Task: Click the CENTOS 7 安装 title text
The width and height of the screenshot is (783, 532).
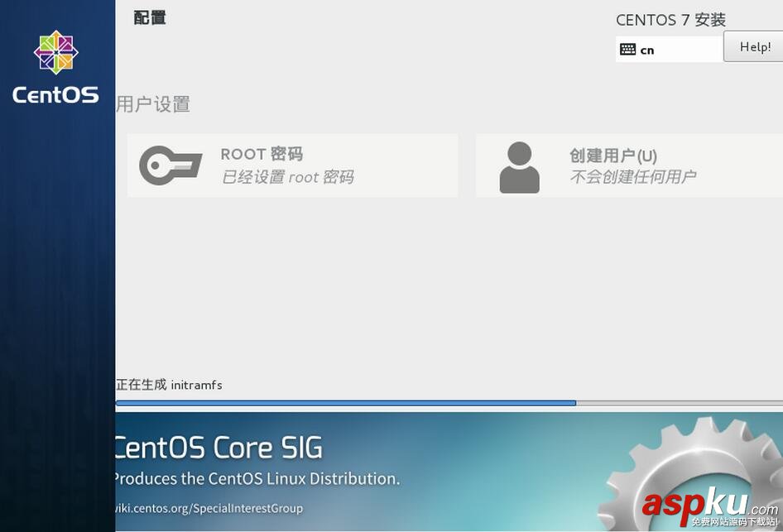Action: point(670,20)
